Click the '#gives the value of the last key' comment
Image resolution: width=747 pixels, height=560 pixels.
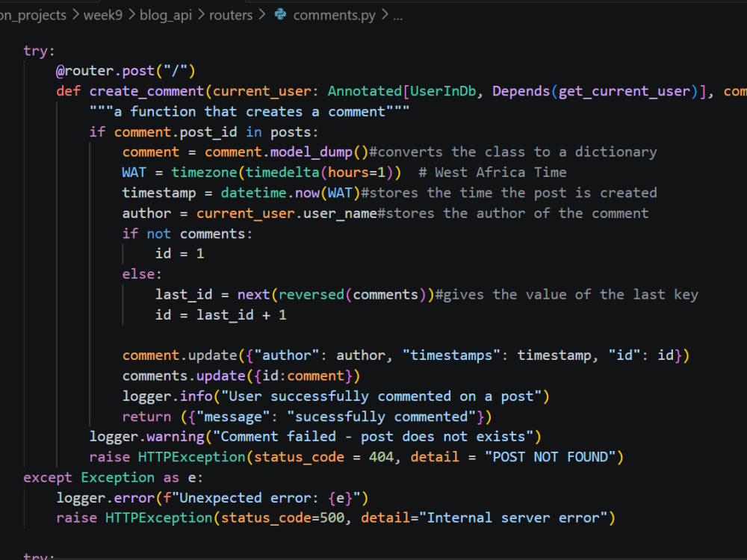click(x=566, y=295)
